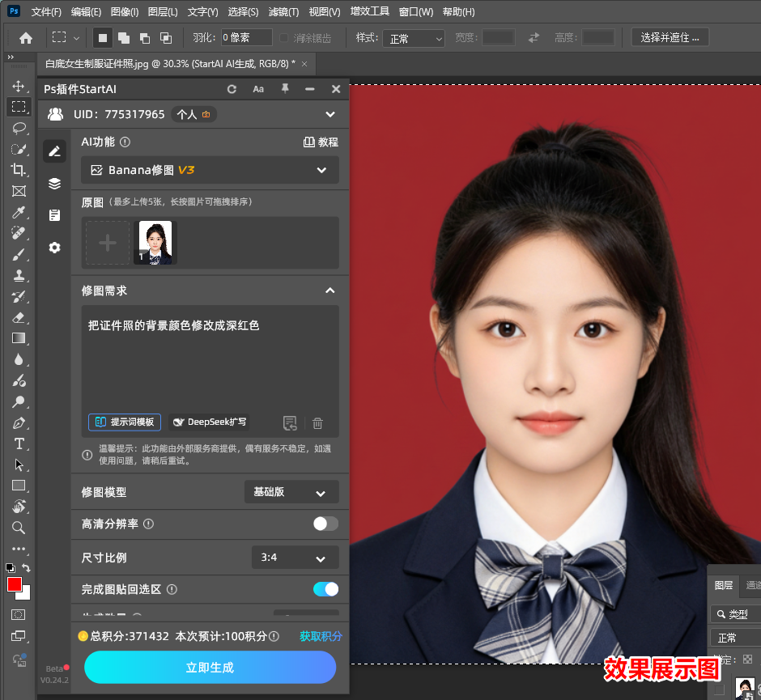The width and height of the screenshot is (761, 700).
Task: Click the DeepSeek扩写 button
Action: (x=210, y=422)
